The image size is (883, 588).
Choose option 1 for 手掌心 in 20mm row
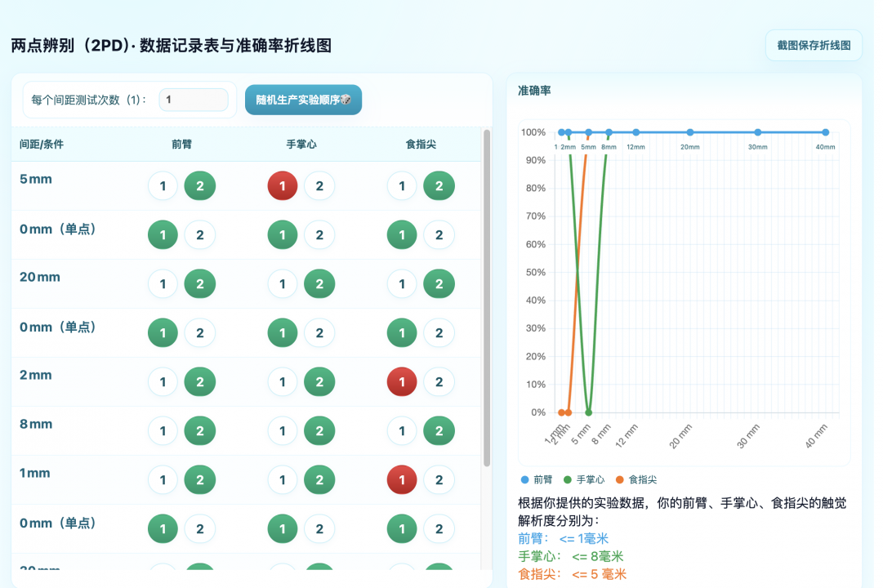283,284
